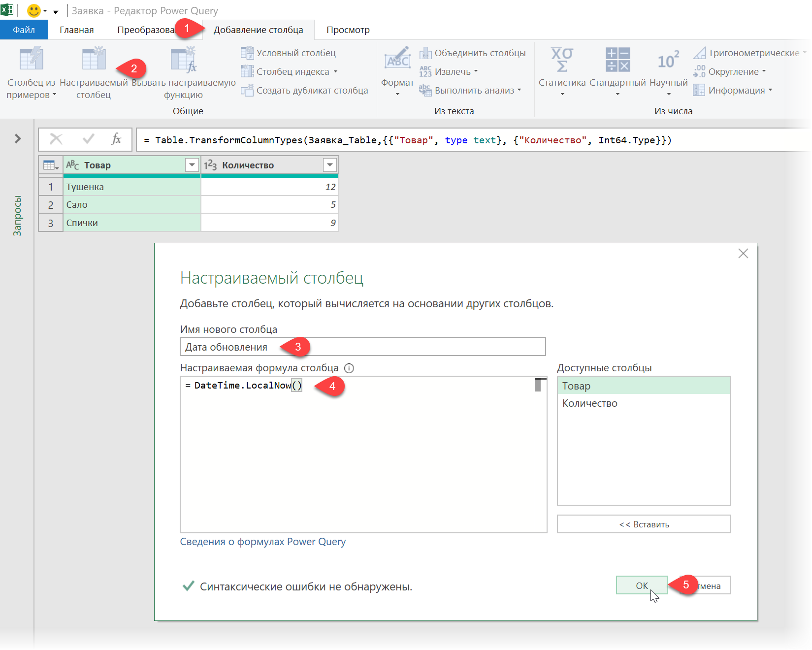
Task: Click the Столбец индекса icon
Action: (x=247, y=71)
